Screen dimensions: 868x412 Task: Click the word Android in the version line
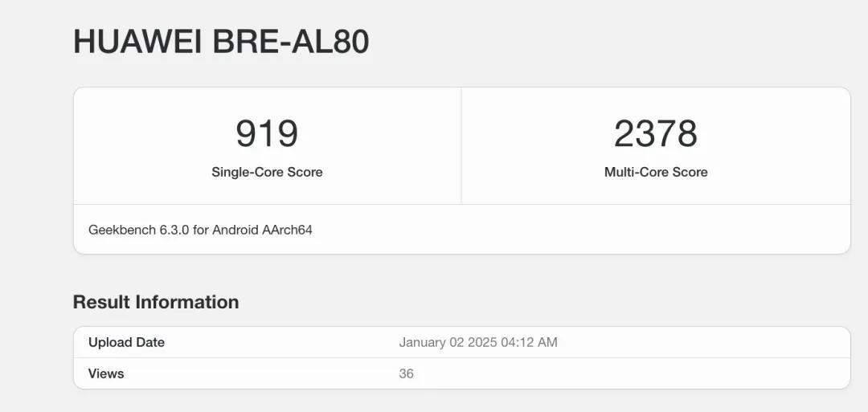pos(235,230)
